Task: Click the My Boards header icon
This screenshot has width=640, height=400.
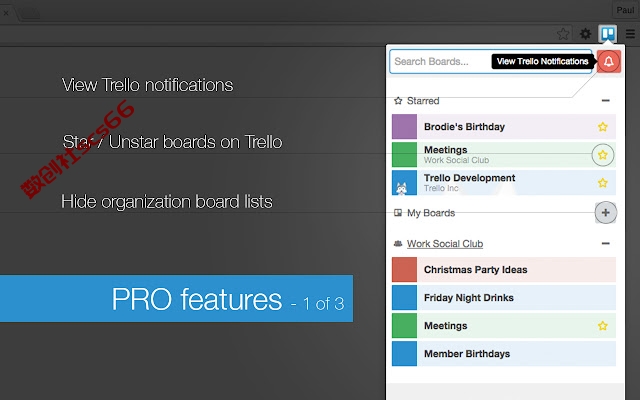Action: pos(398,213)
